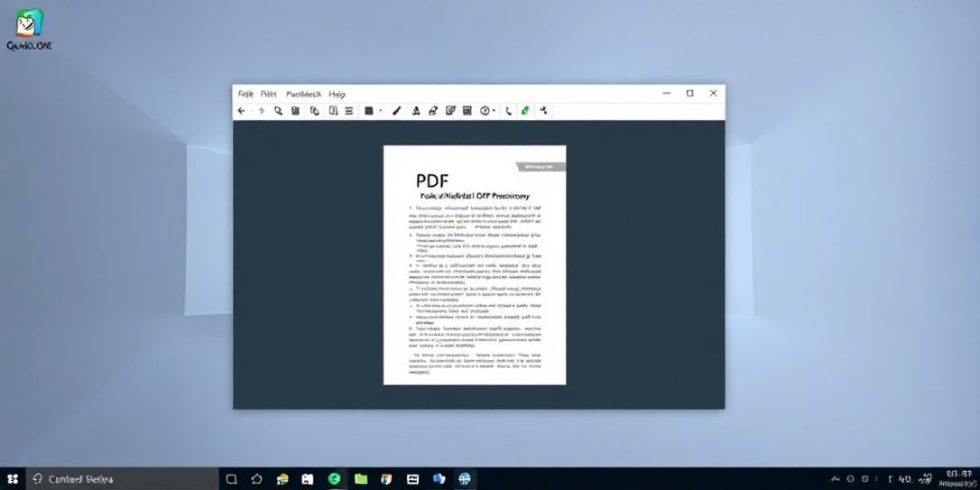The height and width of the screenshot is (490, 980).
Task: Open the orange shield taskbar app
Action: (386, 479)
